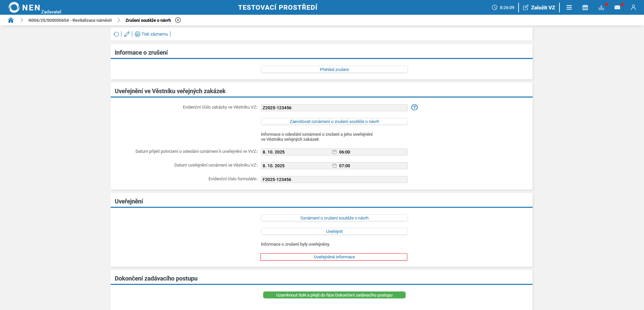Click the download inbox icon
Screen dimensions: 644x310
[x=601, y=7]
